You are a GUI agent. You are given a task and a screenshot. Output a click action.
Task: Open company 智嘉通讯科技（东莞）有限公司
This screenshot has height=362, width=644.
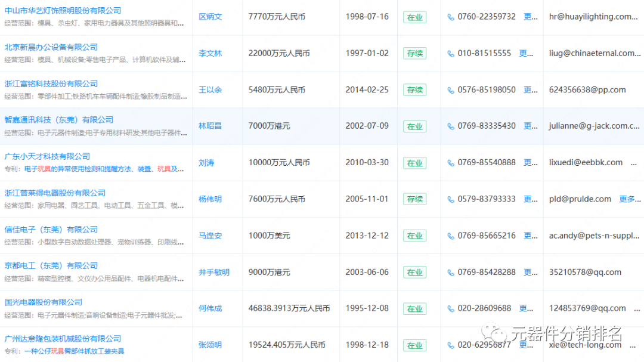(58, 120)
